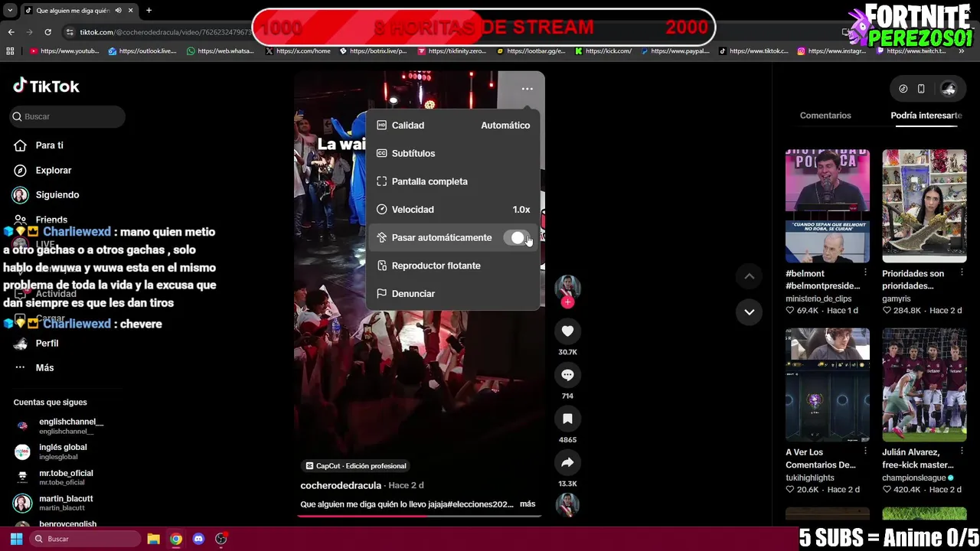Open the kick.com bookmark

(x=603, y=51)
